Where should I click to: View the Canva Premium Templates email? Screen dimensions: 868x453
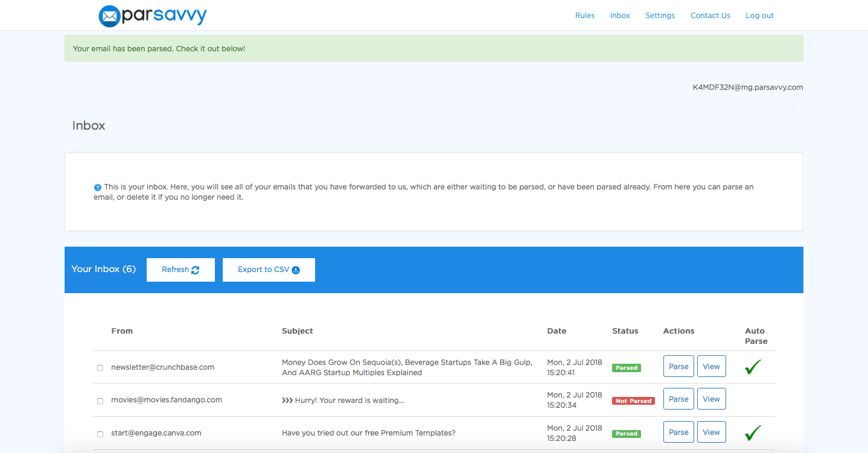[712, 432]
